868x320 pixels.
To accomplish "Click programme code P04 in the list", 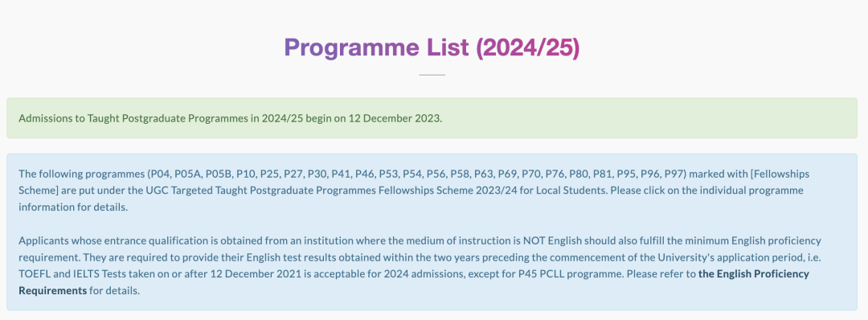I will 159,174.
